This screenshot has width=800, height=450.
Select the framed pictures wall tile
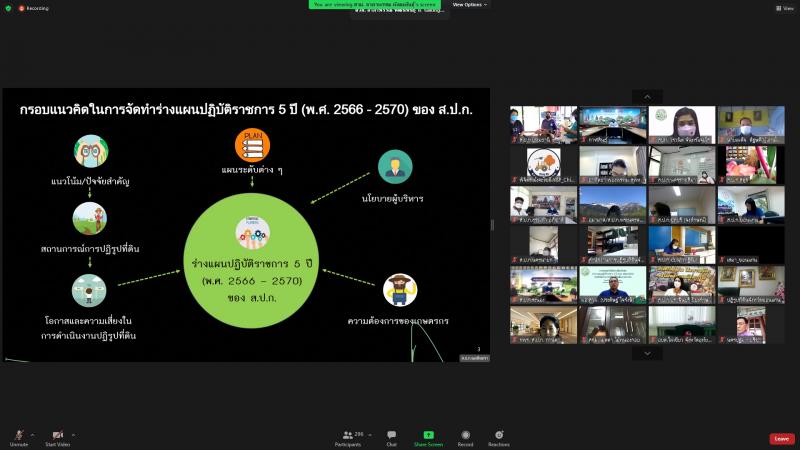click(x=751, y=285)
